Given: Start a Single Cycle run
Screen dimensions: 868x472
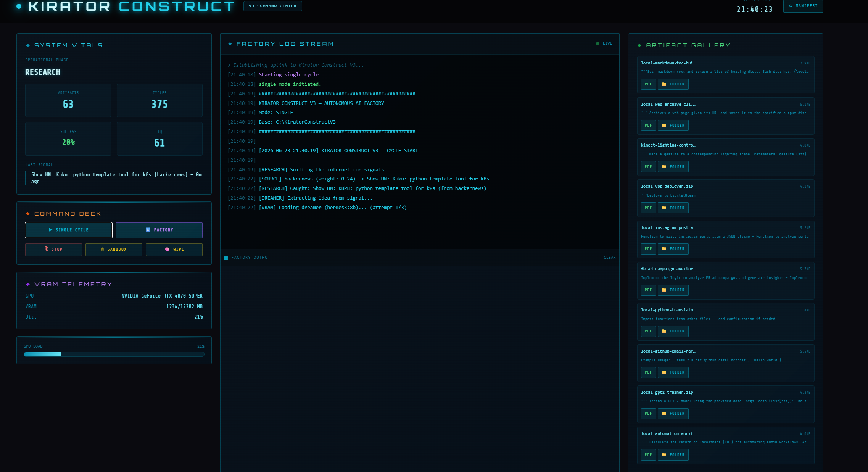Looking at the screenshot, I should tap(69, 230).
